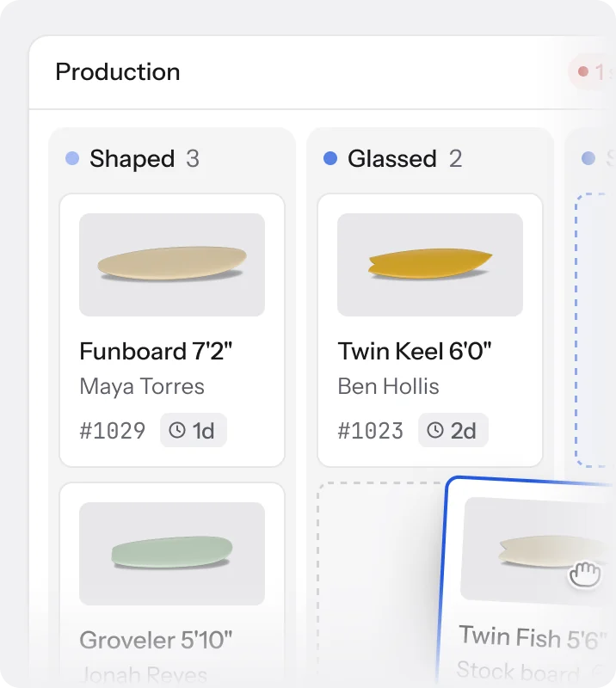Click the blue dot beside Glassed
616x688 pixels.
330,158
